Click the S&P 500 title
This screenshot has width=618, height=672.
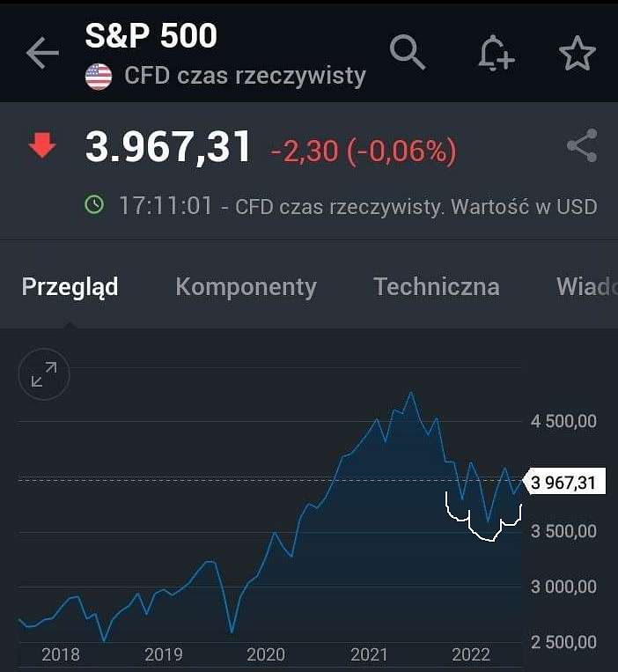pyautogui.click(x=151, y=35)
